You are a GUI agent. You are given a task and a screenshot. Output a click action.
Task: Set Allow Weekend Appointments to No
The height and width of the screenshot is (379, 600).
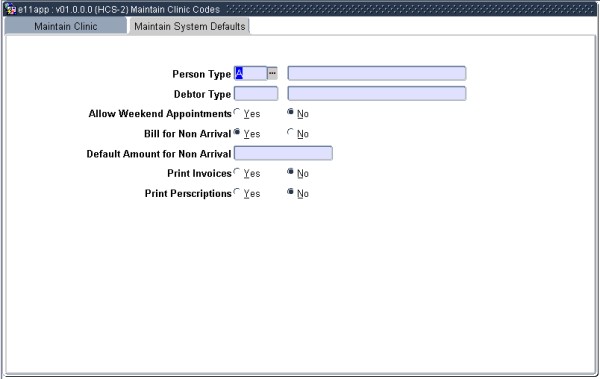tap(290, 112)
